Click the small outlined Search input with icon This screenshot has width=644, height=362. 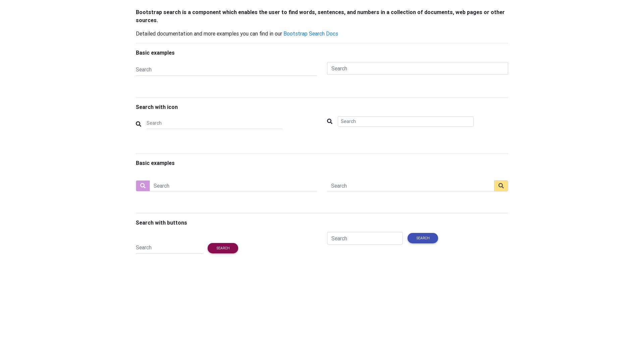point(406,121)
